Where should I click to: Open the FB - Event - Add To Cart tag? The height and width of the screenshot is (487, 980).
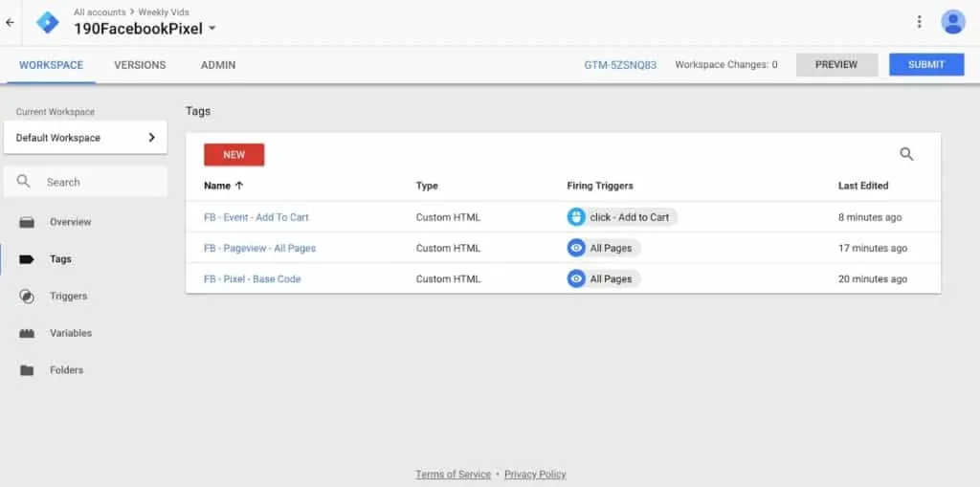pos(256,217)
